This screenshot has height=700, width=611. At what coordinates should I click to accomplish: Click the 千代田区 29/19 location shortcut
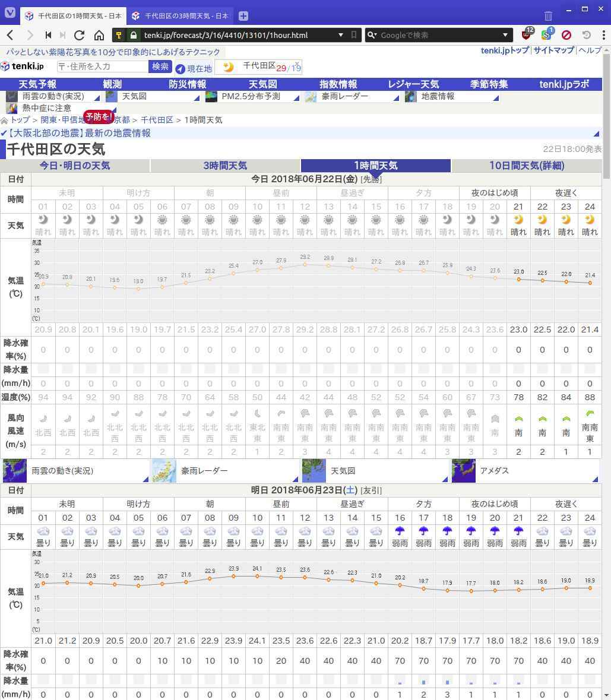[258, 67]
